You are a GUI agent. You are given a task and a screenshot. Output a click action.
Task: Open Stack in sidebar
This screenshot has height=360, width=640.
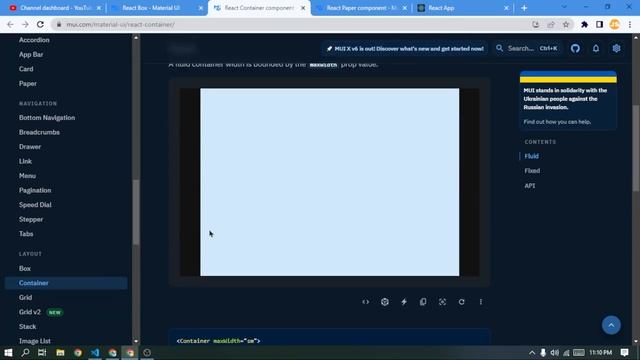(27, 327)
